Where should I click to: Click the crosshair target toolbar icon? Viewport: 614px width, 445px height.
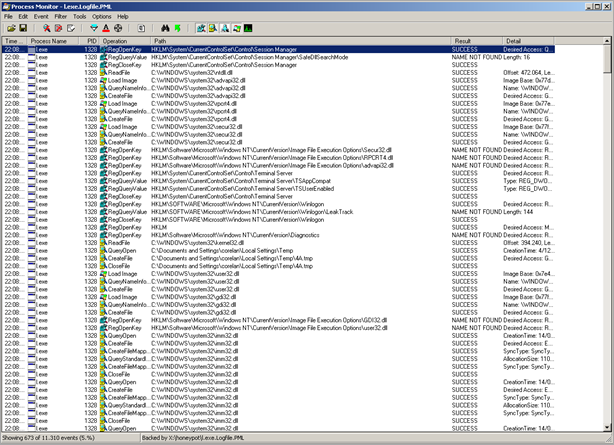coord(118,28)
